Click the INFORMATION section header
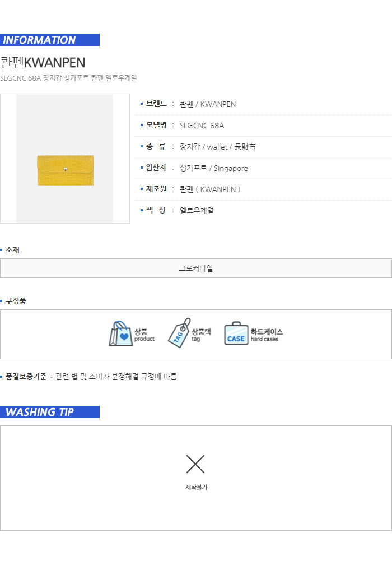 pyautogui.click(x=50, y=40)
